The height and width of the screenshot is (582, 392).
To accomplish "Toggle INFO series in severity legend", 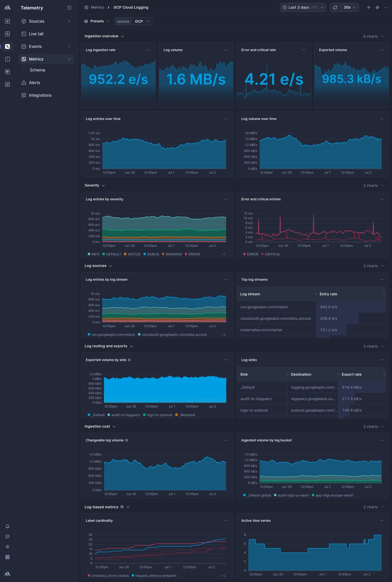I will 94,254.
